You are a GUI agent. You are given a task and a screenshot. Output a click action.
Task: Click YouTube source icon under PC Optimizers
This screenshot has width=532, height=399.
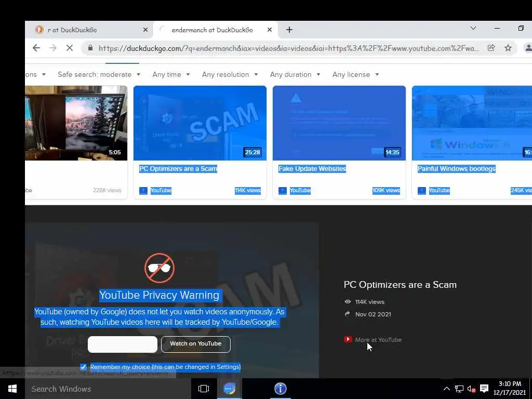tap(143, 191)
